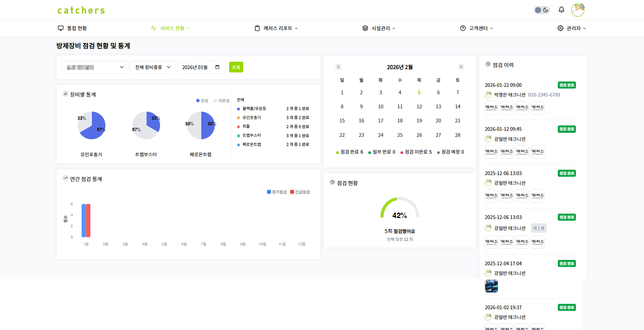The height and width of the screenshot is (330, 644).
Task: Open photo thumbnail in 2025-12-04 17:04 entry
Action: click(491, 286)
